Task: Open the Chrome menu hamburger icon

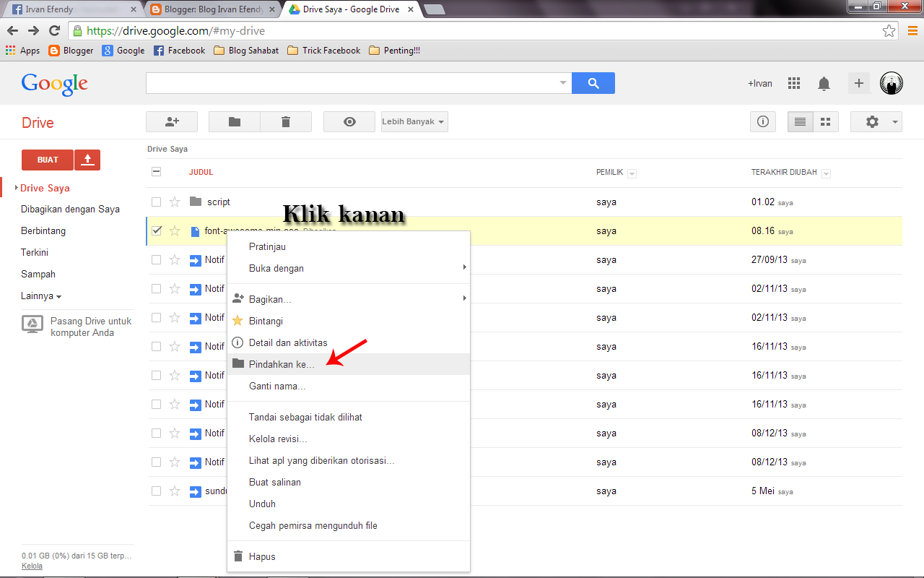Action: [x=912, y=31]
